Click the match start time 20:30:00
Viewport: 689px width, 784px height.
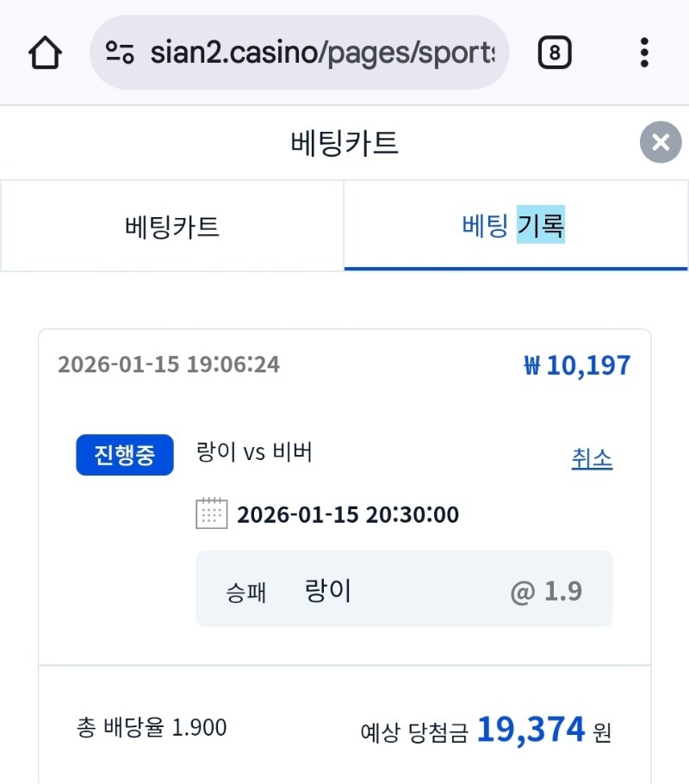point(347,515)
